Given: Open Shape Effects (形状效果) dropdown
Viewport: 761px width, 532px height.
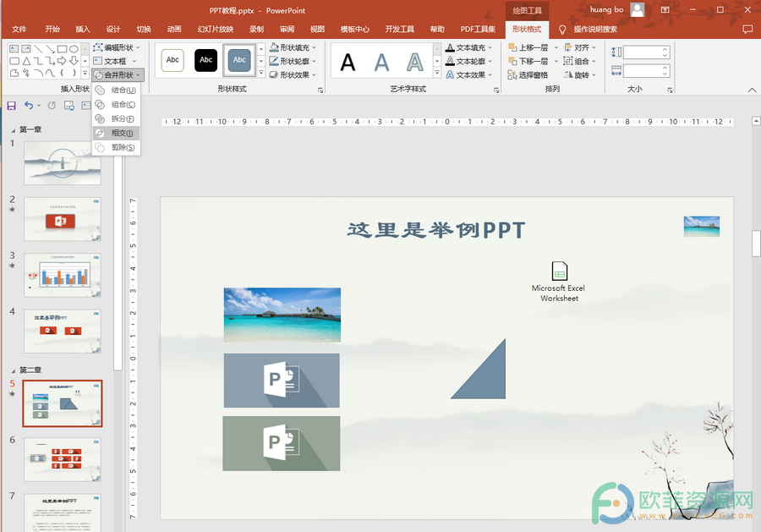Looking at the screenshot, I should coord(293,74).
